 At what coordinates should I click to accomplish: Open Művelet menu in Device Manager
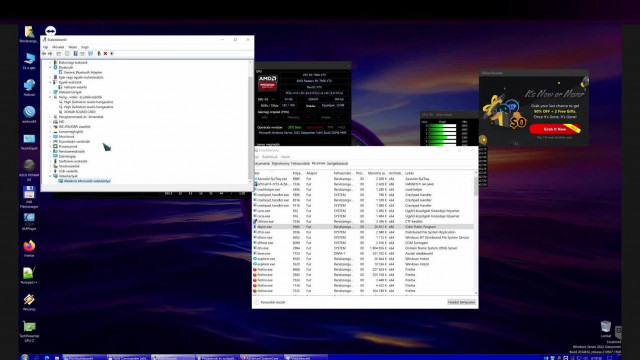[58, 47]
